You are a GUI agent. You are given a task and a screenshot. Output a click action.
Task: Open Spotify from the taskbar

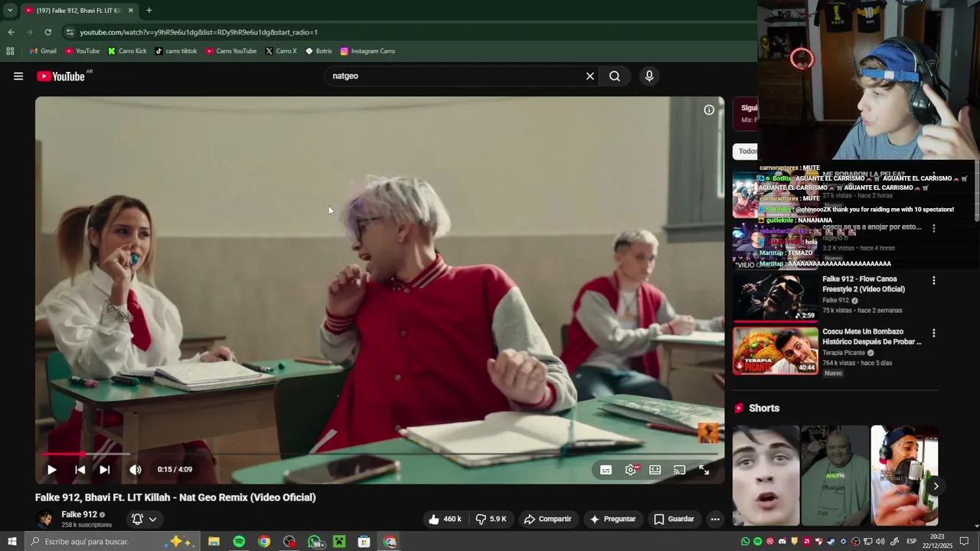(239, 542)
